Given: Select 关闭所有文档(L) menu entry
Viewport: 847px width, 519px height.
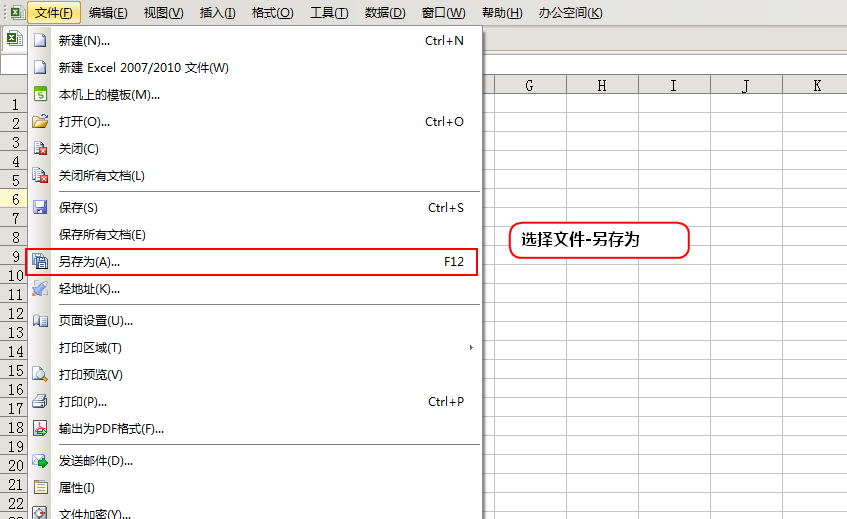Looking at the screenshot, I should tap(102, 176).
